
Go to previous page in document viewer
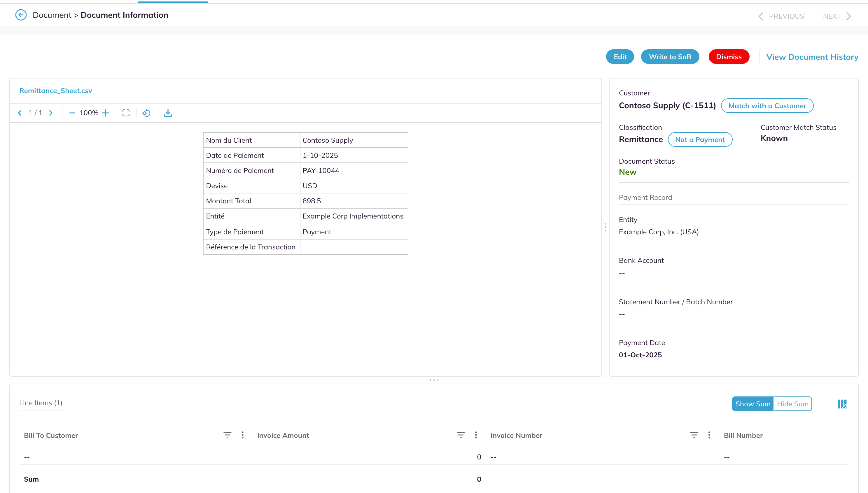(20, 113)
